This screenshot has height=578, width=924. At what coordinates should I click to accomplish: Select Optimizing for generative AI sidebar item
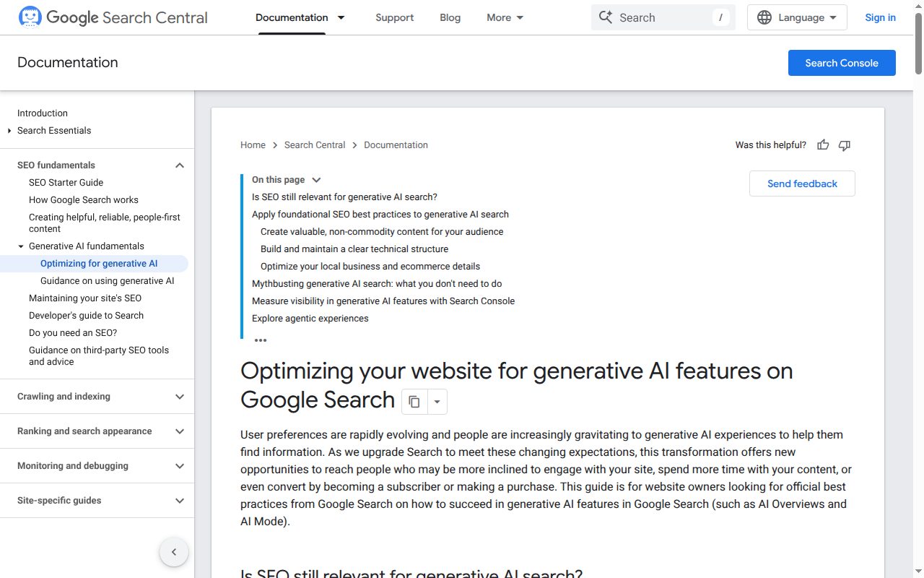coord(99,264)
